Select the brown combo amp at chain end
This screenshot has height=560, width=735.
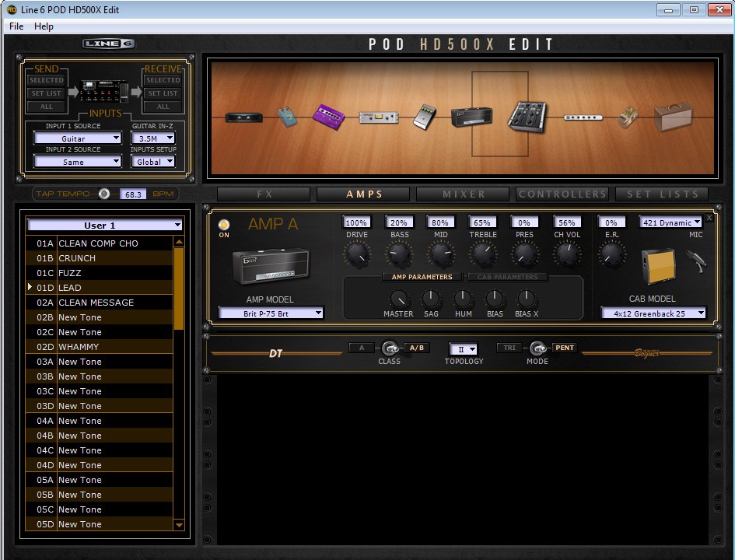pyautogui.click(x=673, y=117)
